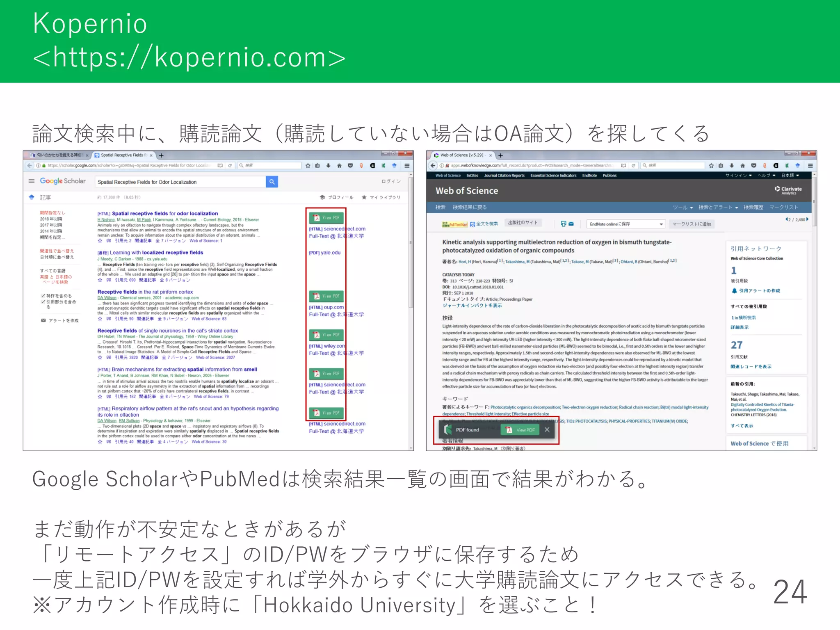This screenshot has width=840, height=630.
Task: Click the ログイン link in Google Scholar
Action: pos(391,181)
